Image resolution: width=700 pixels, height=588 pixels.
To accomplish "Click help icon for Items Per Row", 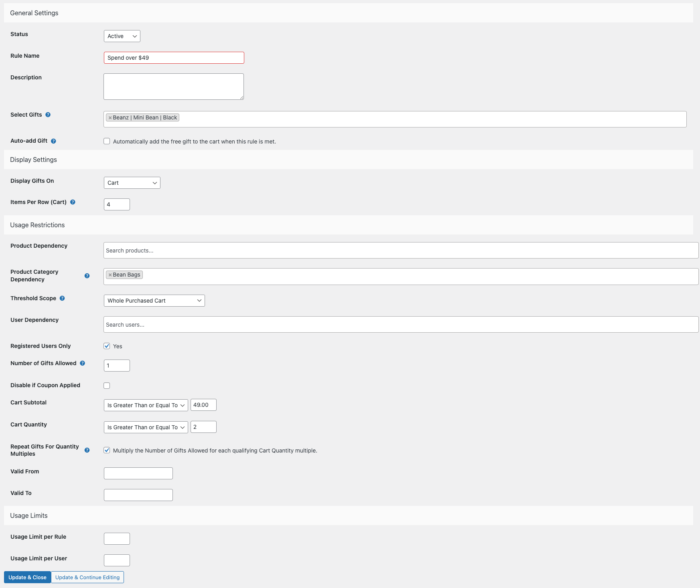I will click(x=73, y=202).
